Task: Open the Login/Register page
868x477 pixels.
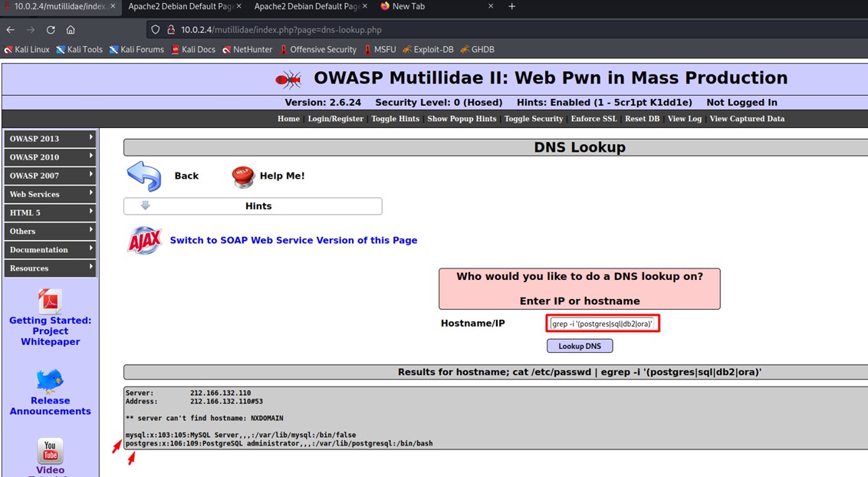Action: 335,119
